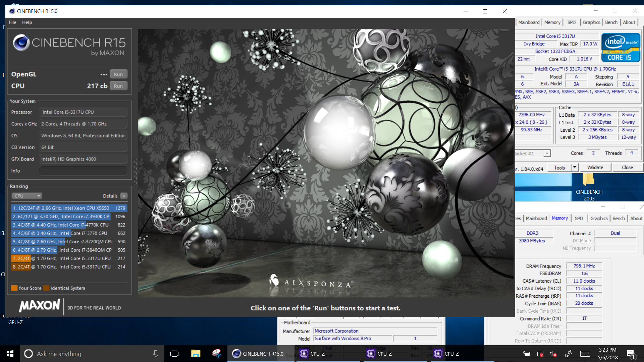Screen dimensions: 644x362
Task: Select ranking row Core i7-3840QM
Action: pos(69,250)
